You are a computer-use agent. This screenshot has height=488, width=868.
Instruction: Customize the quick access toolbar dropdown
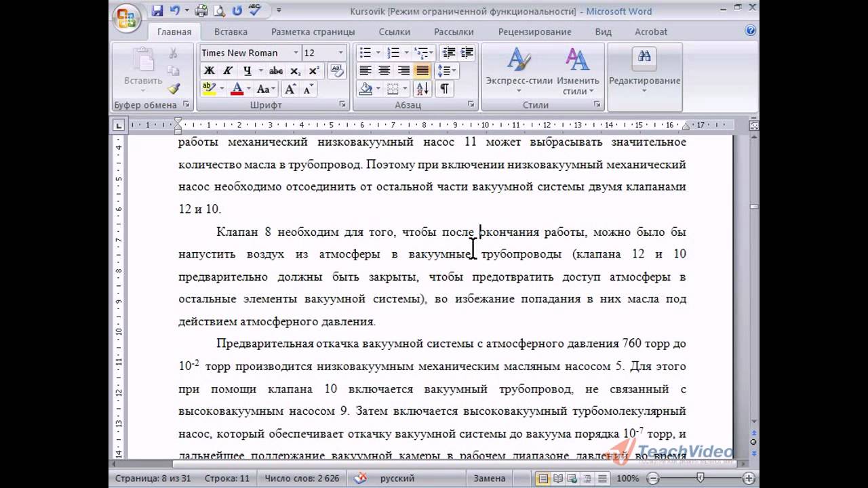click(279, 11)
